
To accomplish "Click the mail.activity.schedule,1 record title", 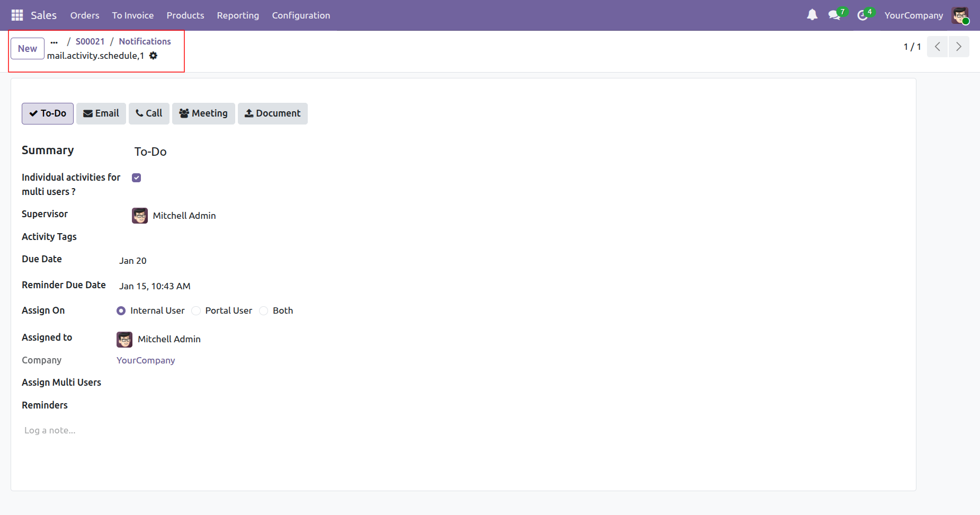I will [x=95, y=56].
